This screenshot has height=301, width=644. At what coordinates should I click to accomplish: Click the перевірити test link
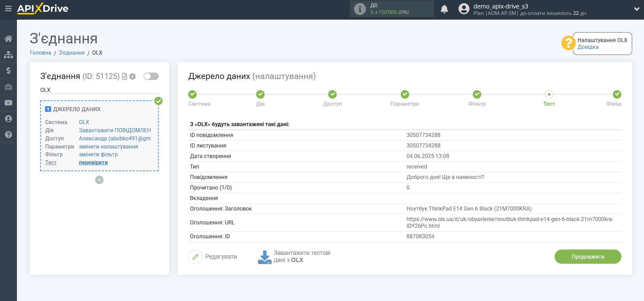click(93, 163)
